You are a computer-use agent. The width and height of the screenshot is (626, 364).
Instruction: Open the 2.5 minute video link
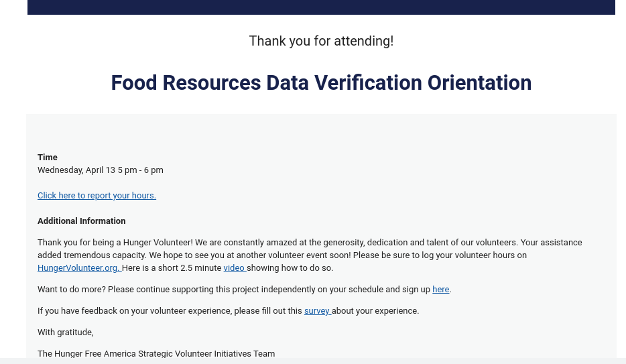(235, 268)
